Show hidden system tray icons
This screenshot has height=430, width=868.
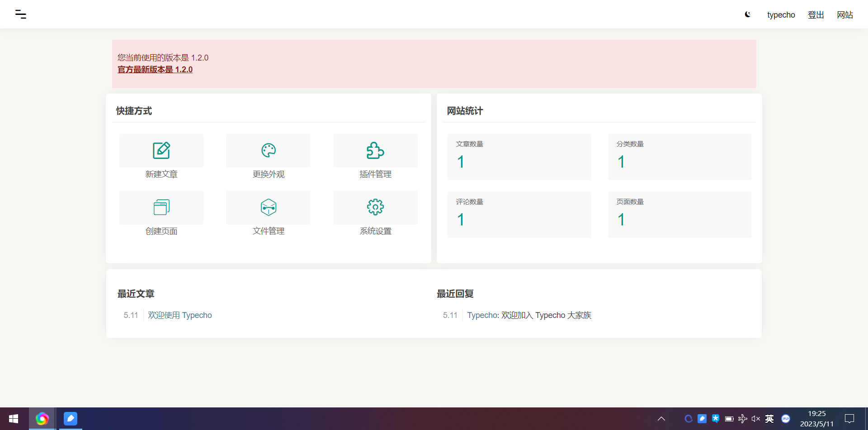click(661, 419)
